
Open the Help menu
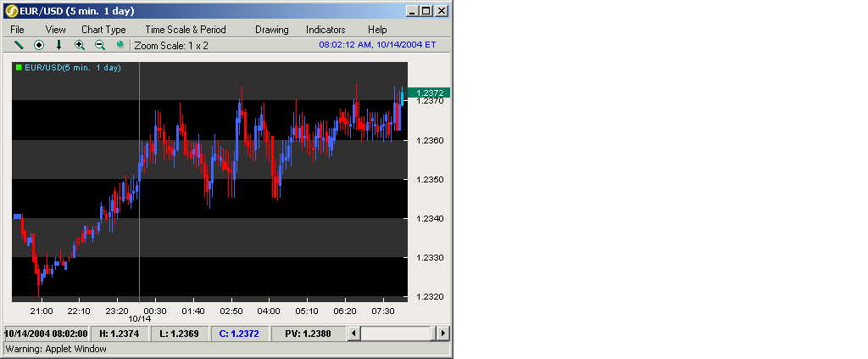(x=377, y=30)
